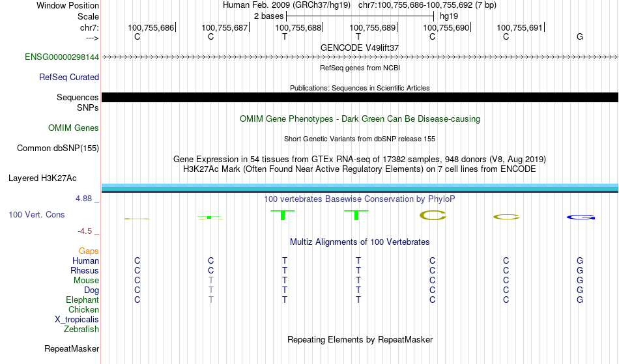
Task: Click the Window Position label
Action: click(x=68, y=5)
